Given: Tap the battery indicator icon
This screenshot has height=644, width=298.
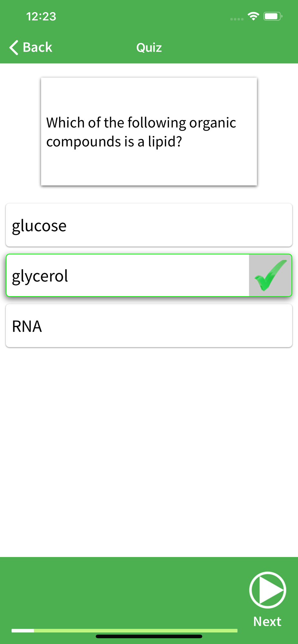Looking at the screenshot, I should click(x=273, y=16).
